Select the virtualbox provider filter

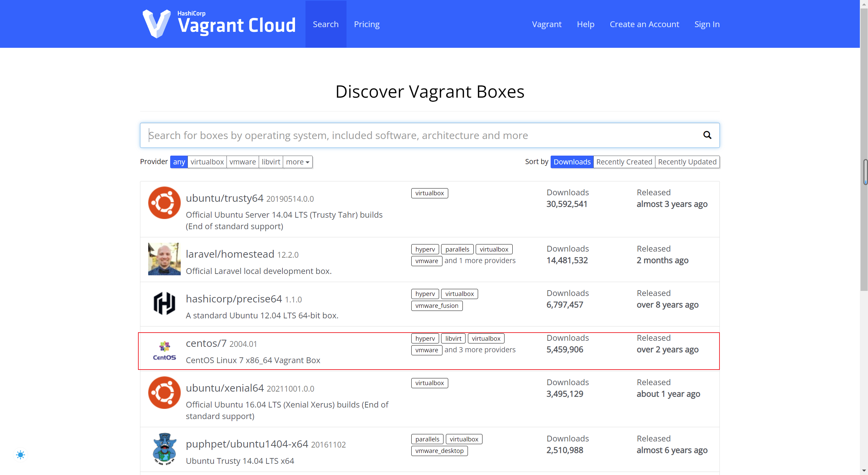click(x=206, y=161)
